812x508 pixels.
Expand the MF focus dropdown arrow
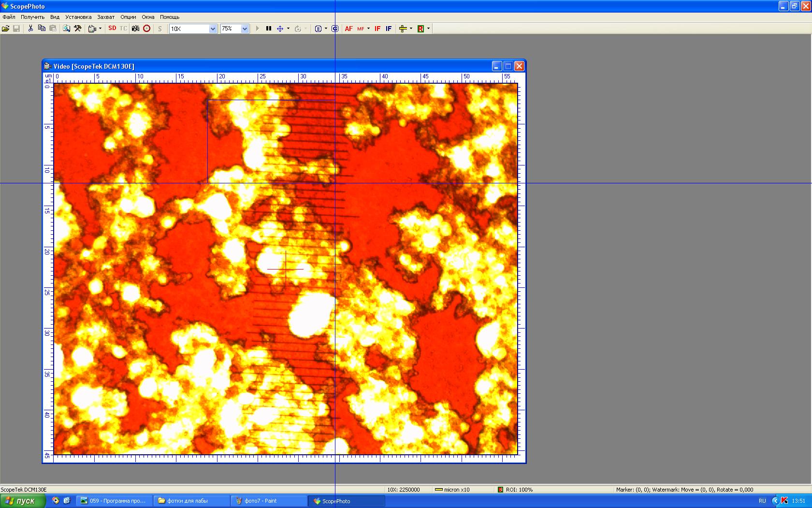368,29
